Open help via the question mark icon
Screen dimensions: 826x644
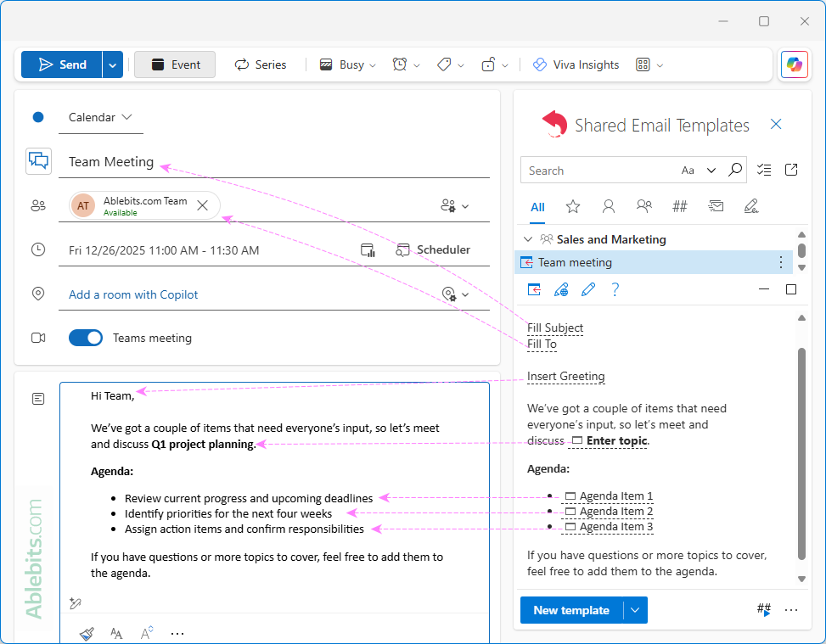click(x=615, y=289)
